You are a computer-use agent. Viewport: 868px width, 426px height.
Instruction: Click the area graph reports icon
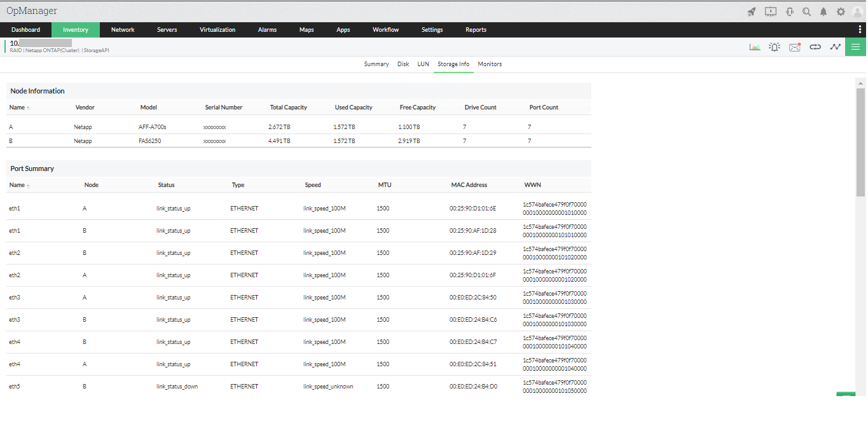tap(755, 47)
